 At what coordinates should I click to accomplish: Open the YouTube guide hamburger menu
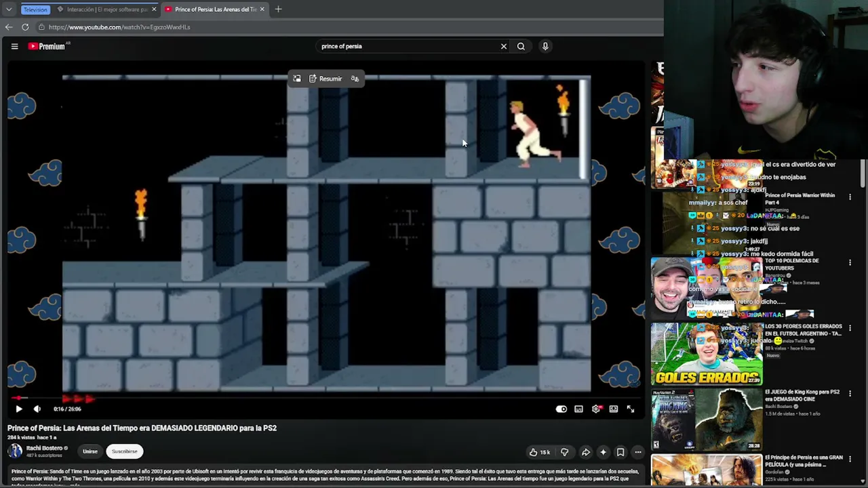[x=14, y=46]
